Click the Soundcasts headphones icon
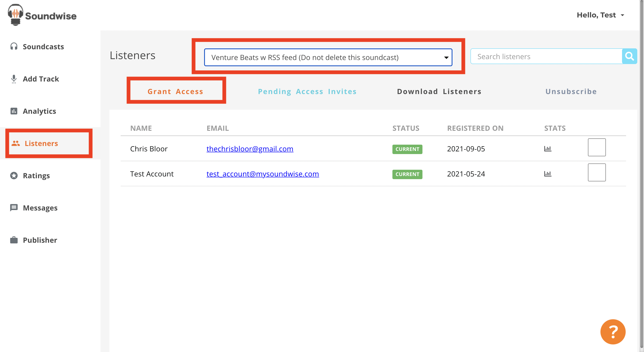This screenshot has width=644, height=352. 14,46
